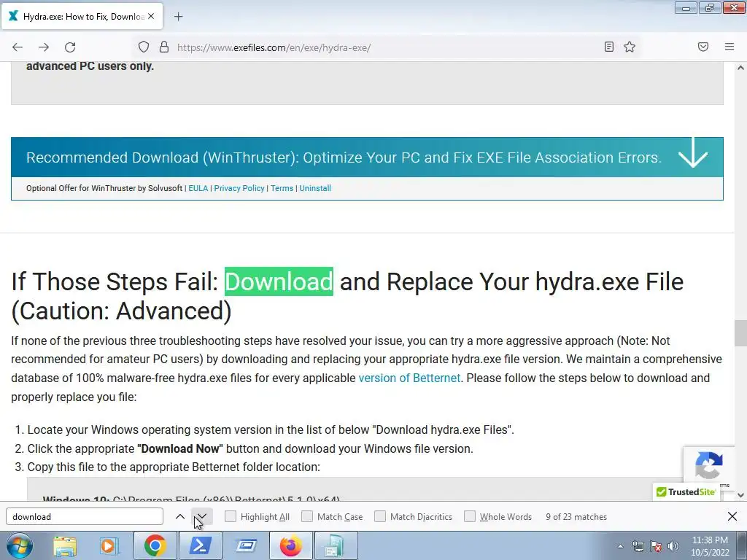Enable Highlight All checkbox
747x560 pixels.
tap(230, 516)
